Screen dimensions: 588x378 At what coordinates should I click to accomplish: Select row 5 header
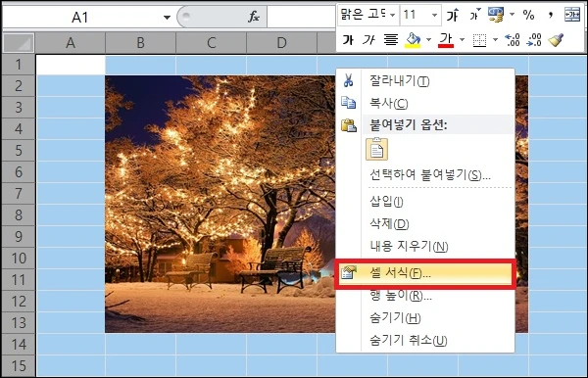(x=19, y=151)
